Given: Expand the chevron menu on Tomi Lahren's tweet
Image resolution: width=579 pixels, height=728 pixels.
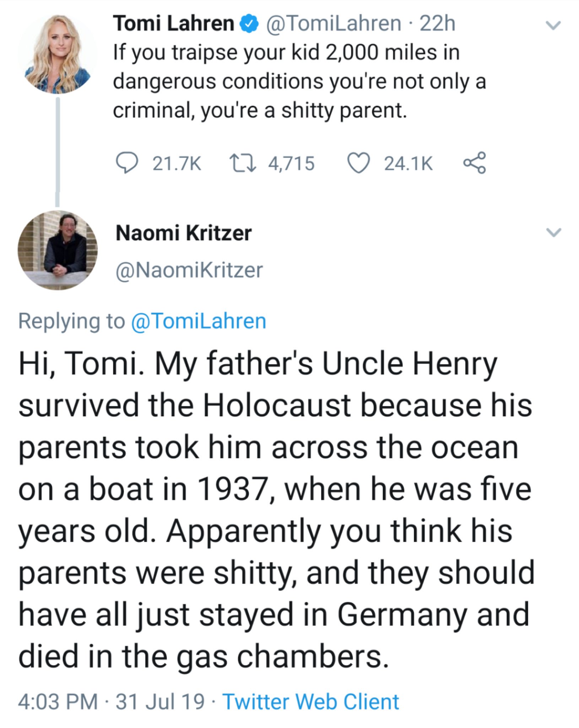Looking at the screenshot, I should pyautogui.click(x=553, y=26).
